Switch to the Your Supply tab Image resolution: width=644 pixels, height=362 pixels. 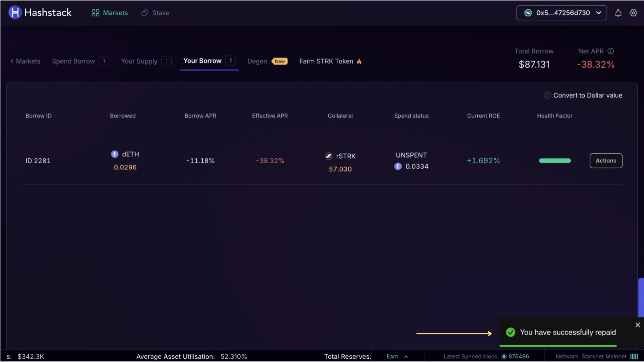(x=139, y=61)
